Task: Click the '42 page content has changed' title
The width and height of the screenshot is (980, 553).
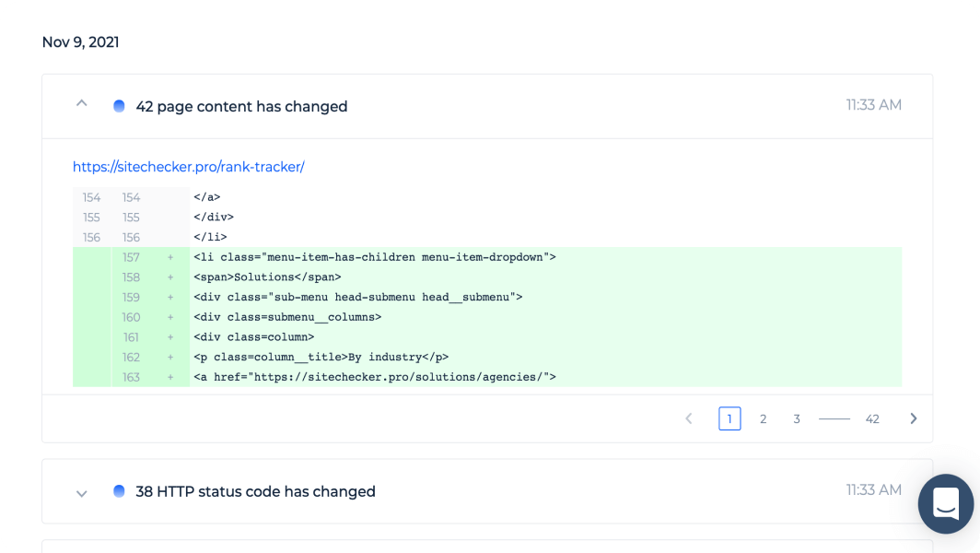Action: [x=241, y=106]
